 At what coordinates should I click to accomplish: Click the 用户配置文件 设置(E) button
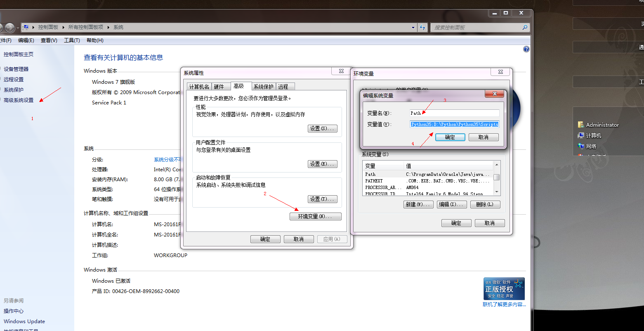pos(323,164)
